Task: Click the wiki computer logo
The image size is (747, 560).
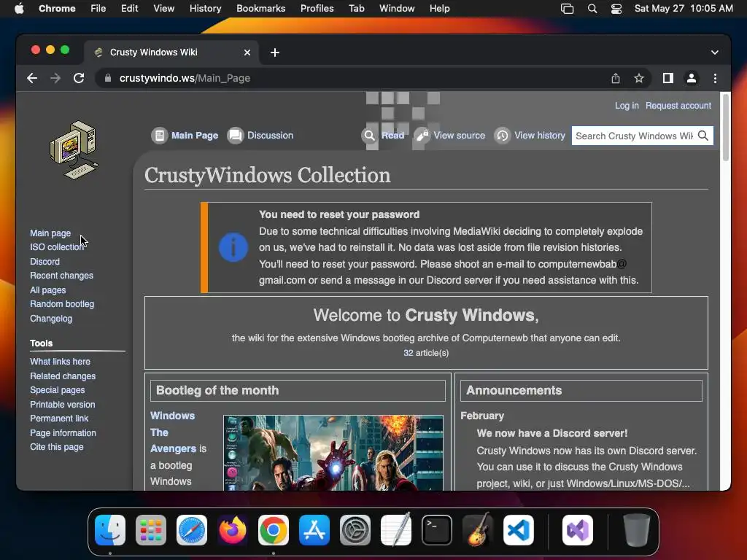Action: [74, 150]
